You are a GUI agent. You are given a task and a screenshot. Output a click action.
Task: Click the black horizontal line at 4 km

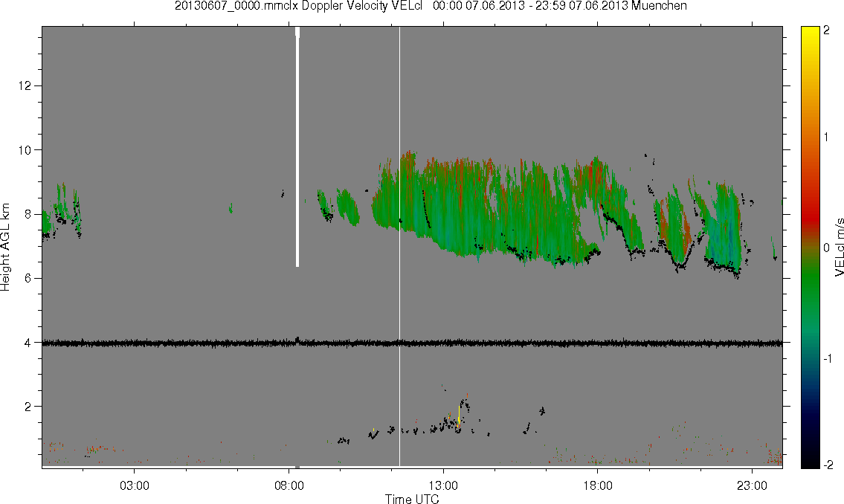tap(412, 343)
